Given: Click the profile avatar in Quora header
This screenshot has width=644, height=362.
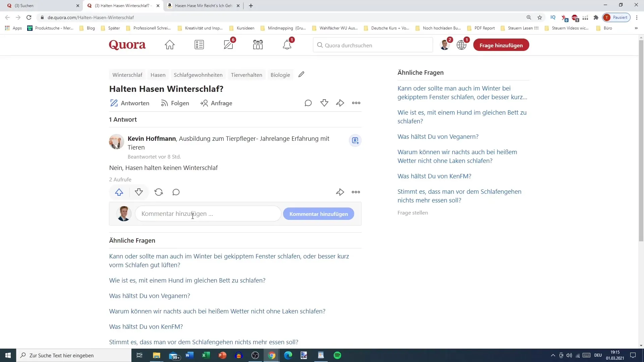Looking at the screenshot, I should (445, 45).
